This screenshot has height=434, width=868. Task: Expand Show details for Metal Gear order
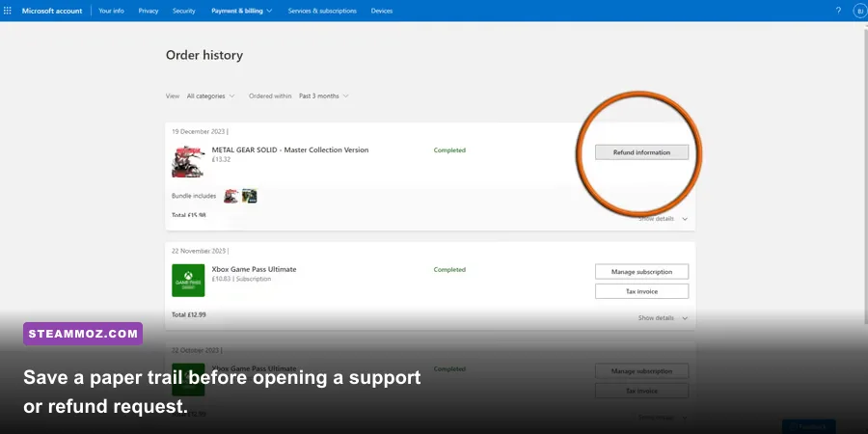point(663,219)
